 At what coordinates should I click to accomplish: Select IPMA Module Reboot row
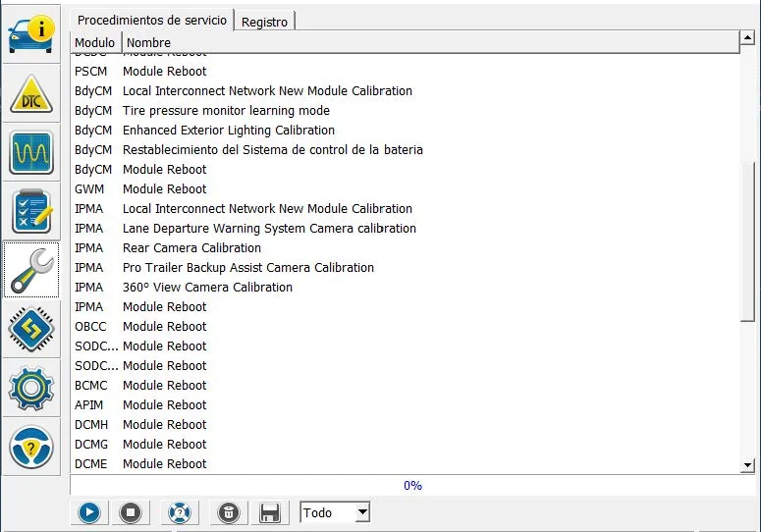(406, 307)
